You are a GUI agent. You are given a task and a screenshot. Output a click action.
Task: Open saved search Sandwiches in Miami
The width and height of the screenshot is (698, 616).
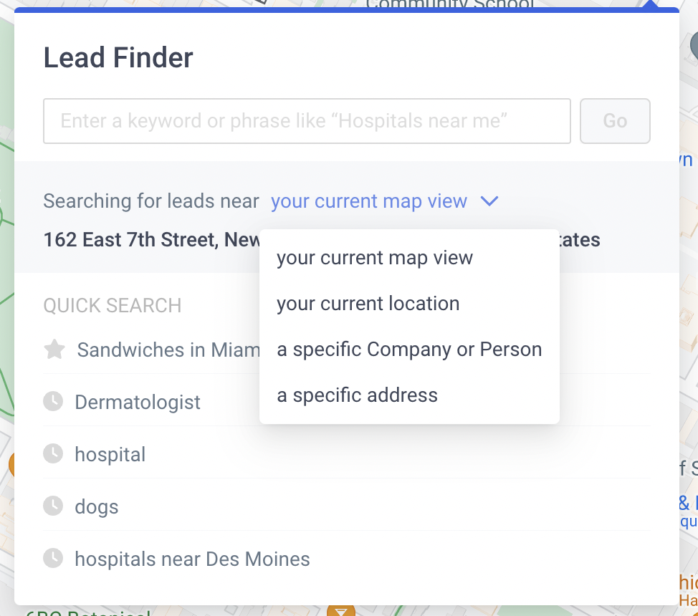click(168, 350)
